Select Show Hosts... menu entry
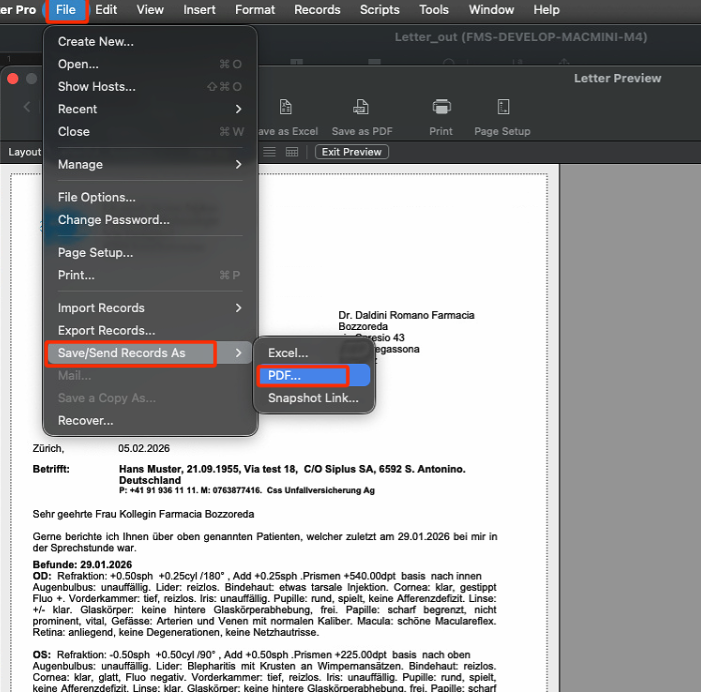This screenshot has height=692, width=701. pos(150,86)
